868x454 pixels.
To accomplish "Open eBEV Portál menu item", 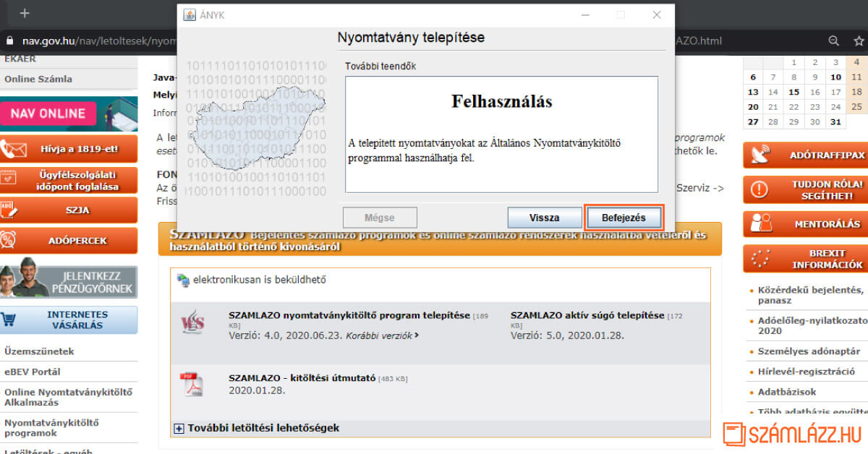I will pyautogui.click(x=33, y=372).
